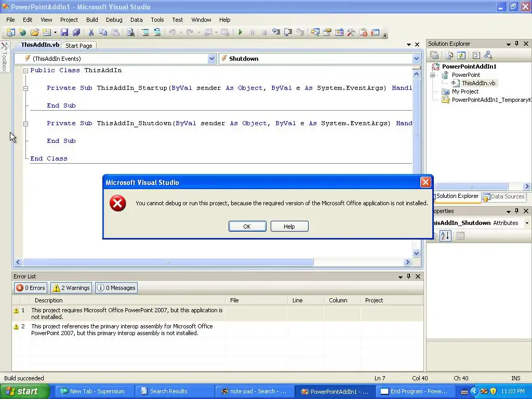Click the Find in Files toolbar icon
Viewport: 532px width, 399px height.
click(130, 32)
